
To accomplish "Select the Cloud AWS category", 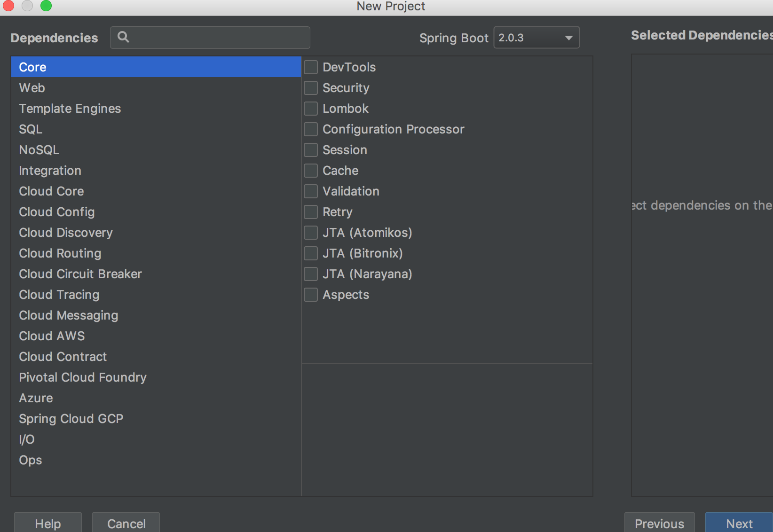I will click(156, 336).
